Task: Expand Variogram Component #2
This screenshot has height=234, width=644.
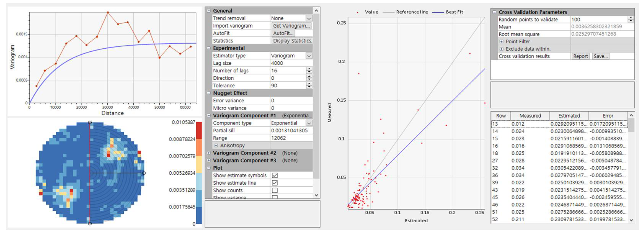Action: tap(209, 153)
